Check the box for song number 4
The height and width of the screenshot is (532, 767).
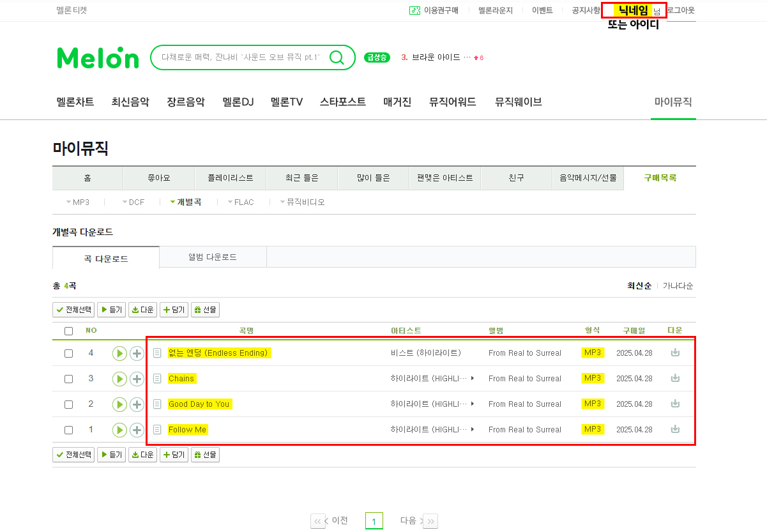[68, 353]
